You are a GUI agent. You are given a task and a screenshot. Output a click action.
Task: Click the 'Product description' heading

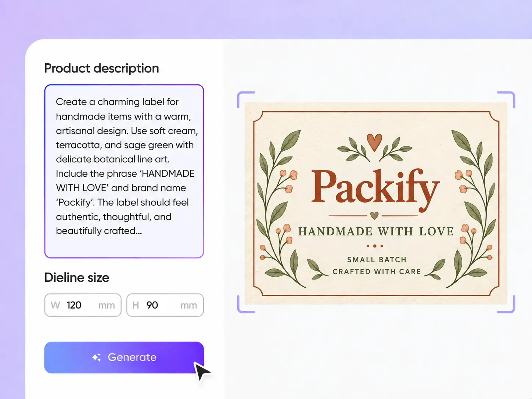(101, 68)
